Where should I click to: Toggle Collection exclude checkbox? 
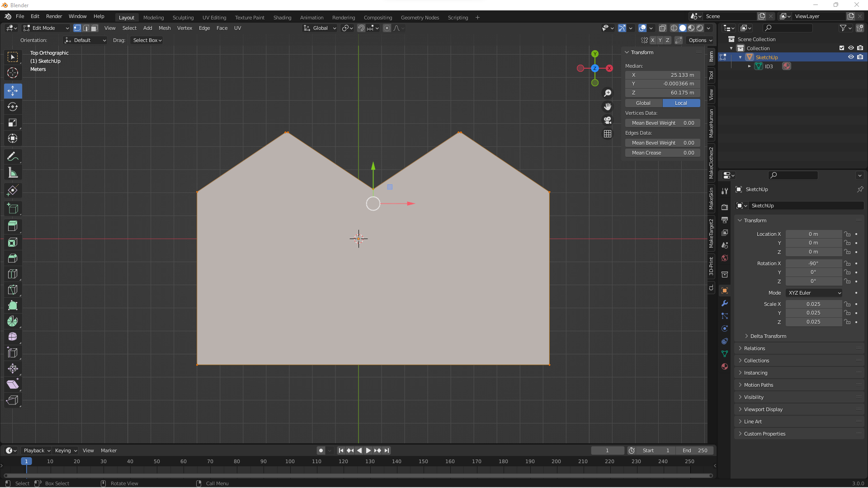842,48
